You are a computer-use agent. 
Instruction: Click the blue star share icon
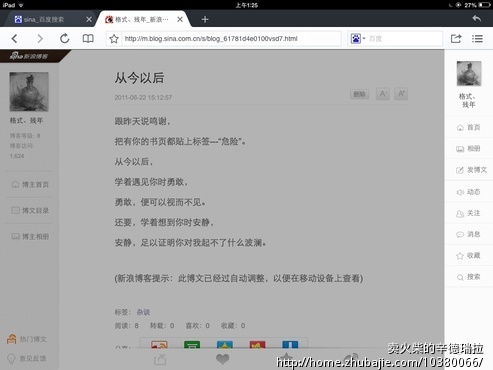point(225,344)
